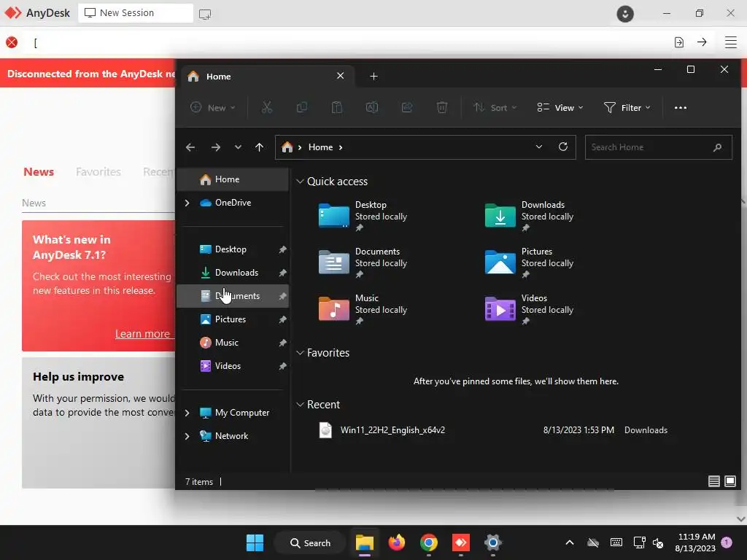The width and height of the screenshot is (747, 560).
Task: Collapse the Recent section
Action: (x=300, y=405)
